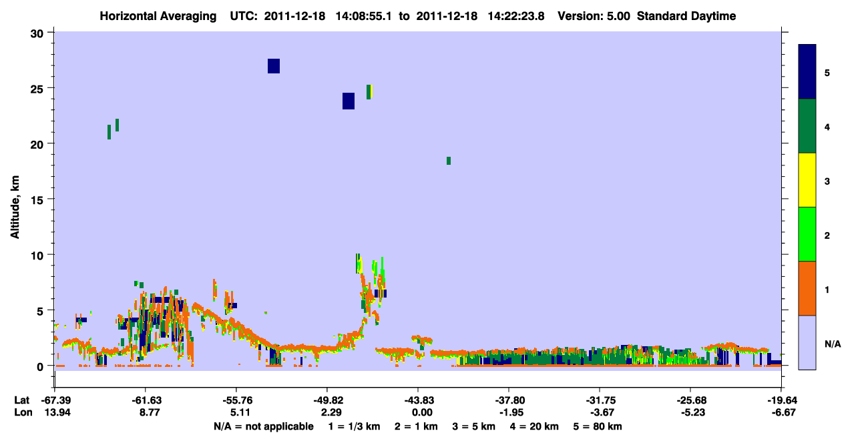Image resolution: width=868 pixels, height=445 pixels.
Task: Click the dark green level 4 legend swatch
Action: [x=807, y=126]
